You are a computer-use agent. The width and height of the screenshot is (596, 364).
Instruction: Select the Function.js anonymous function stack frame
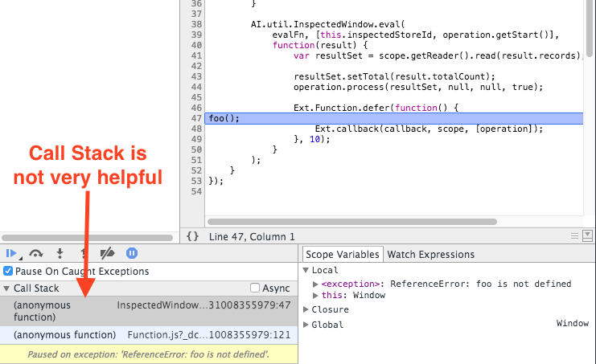149,335
